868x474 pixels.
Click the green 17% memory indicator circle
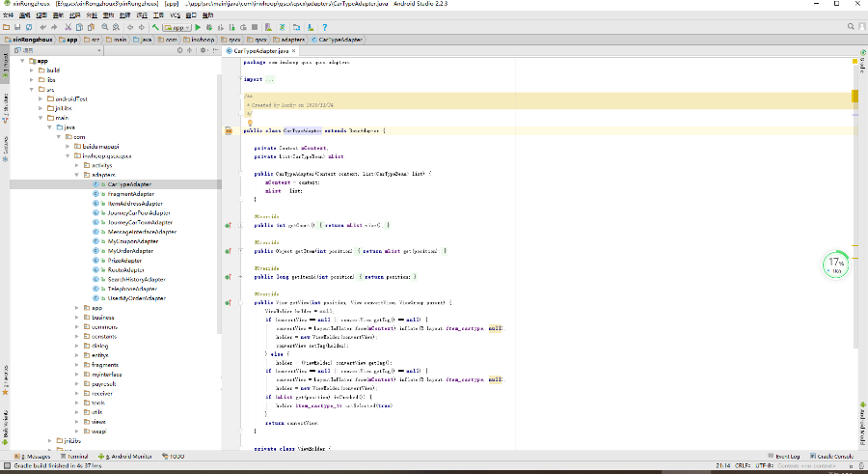pos(835,265)
